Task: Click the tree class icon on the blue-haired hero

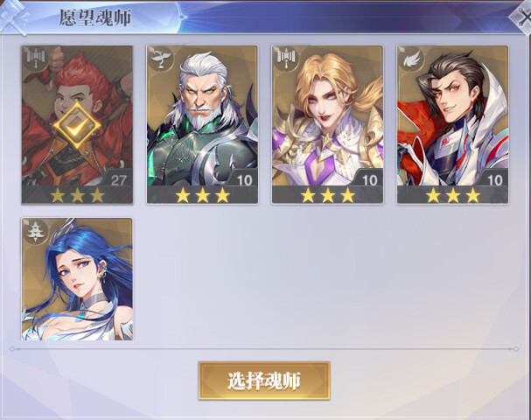Action: click(36, 231)
